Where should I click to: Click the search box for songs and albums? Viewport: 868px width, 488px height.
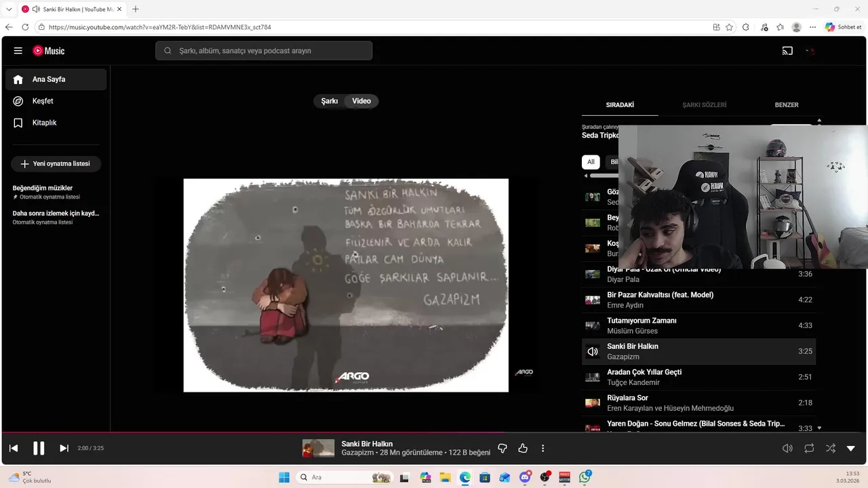tap(264, 51)
